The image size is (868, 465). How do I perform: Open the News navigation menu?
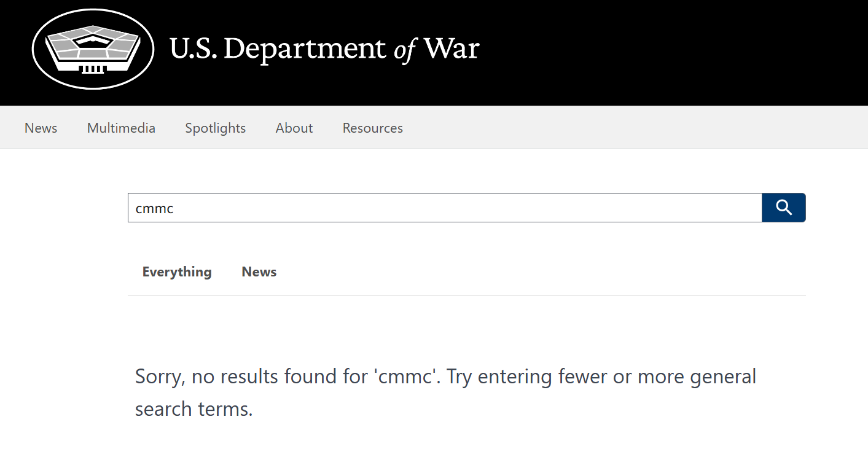[41, 128]
